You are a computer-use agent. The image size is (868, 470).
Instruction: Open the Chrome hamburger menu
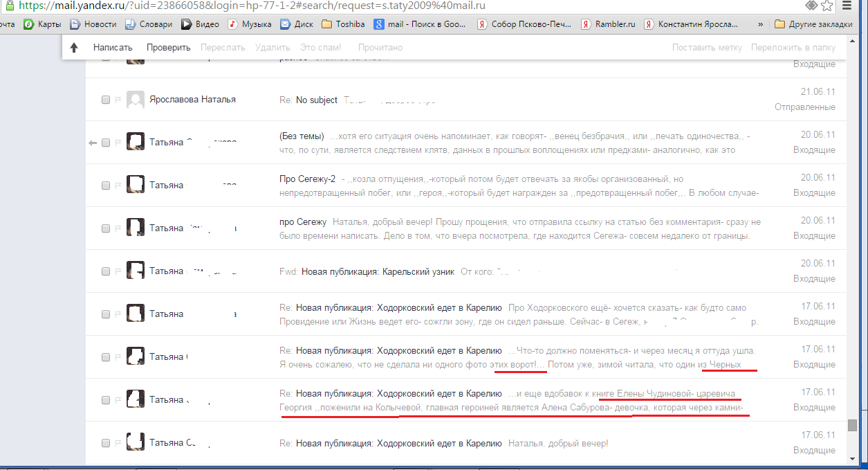[x=846, y=6]
